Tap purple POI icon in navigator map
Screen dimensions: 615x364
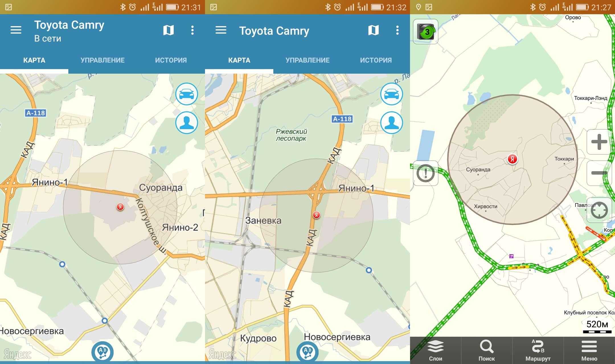[x=511, y=256]
